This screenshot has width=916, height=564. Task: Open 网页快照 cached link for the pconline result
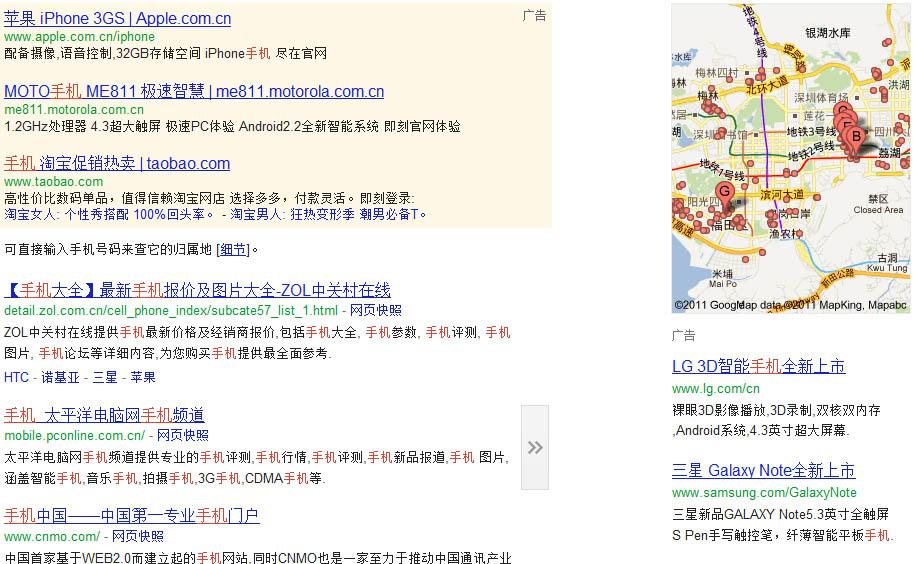(183, 435)
